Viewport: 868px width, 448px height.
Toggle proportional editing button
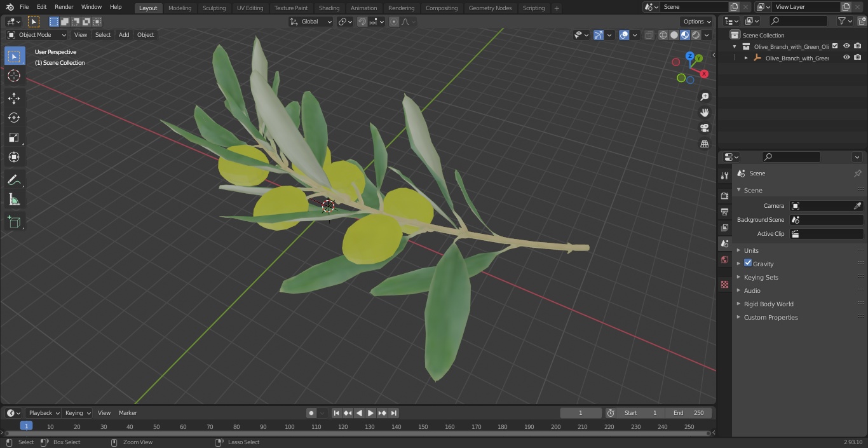(394, 22)
